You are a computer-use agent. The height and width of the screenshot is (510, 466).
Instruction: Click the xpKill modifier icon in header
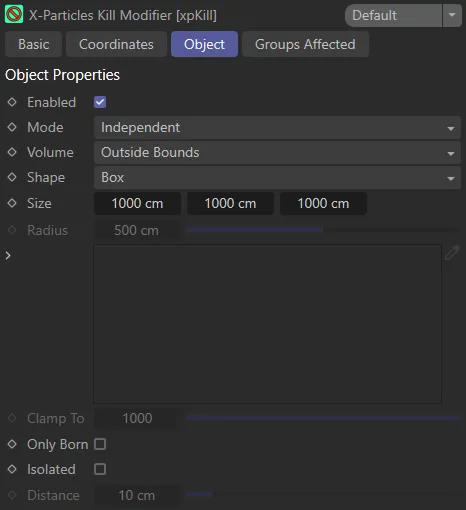(x=14, y=15)
